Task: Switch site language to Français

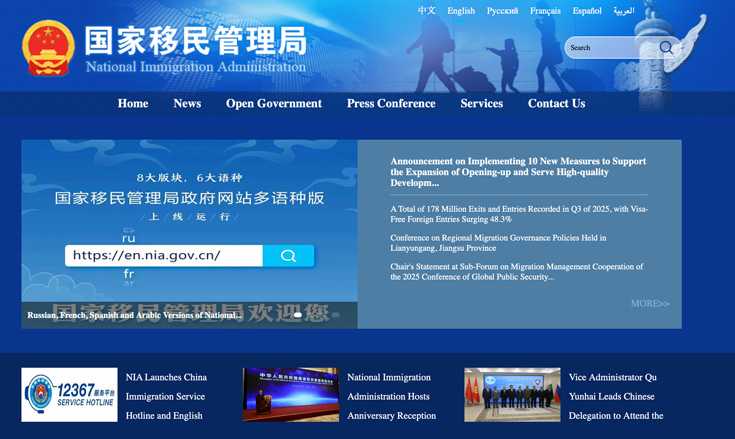Action: (x=545, y=11)
